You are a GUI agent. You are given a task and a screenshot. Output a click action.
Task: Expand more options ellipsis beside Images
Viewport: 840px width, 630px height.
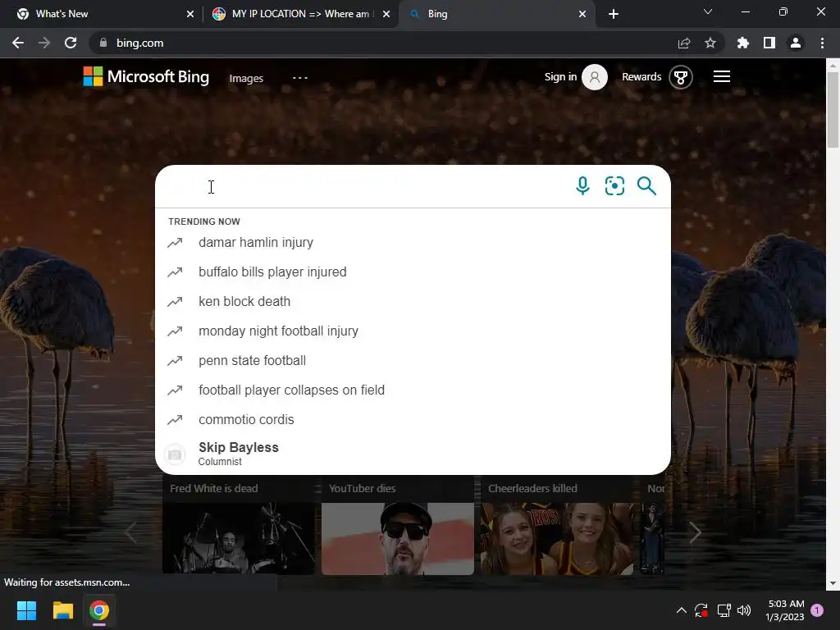tap(300, 78)
